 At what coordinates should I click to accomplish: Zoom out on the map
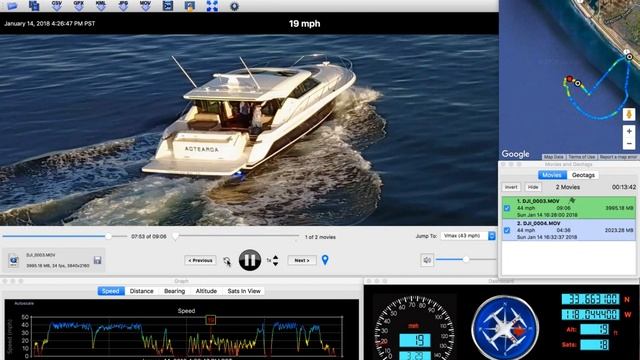(x=629, y=144)
